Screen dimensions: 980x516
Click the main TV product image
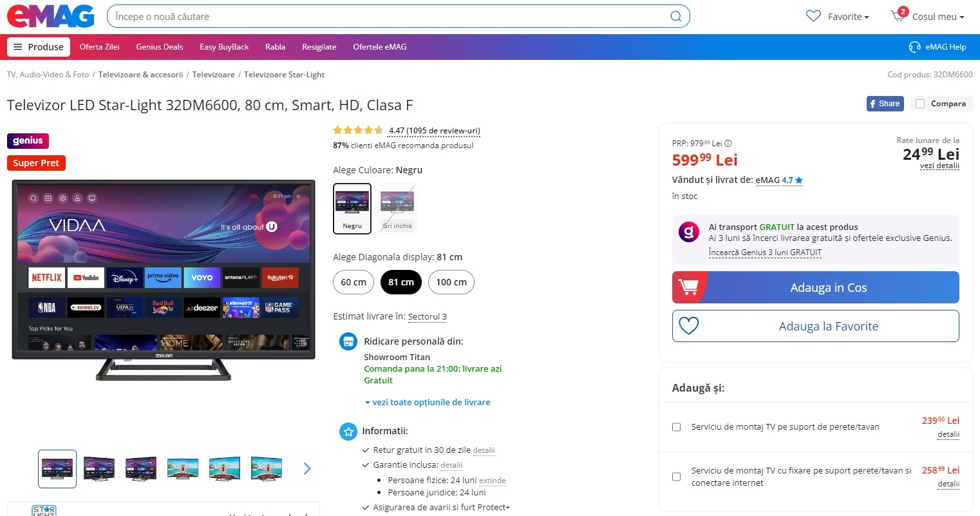coord(164,280)
